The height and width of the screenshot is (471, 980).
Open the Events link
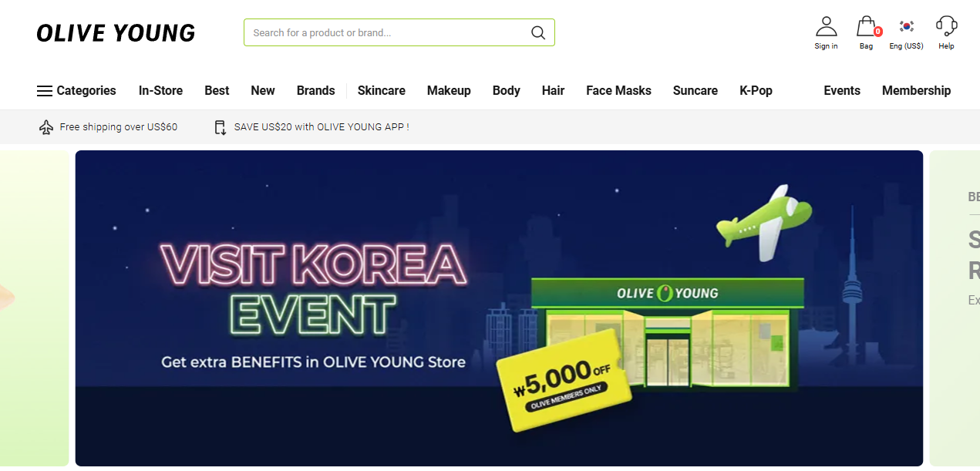click(x=842, y=91)
